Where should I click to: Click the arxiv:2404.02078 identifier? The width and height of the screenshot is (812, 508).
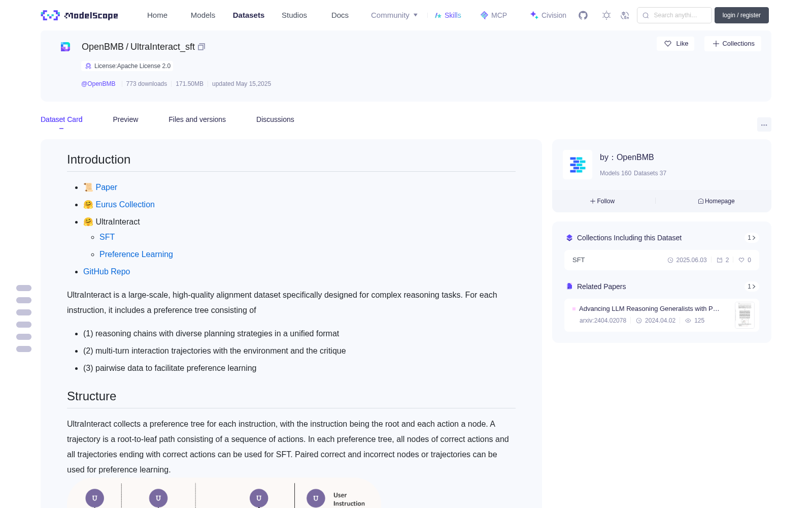point(603,321)
